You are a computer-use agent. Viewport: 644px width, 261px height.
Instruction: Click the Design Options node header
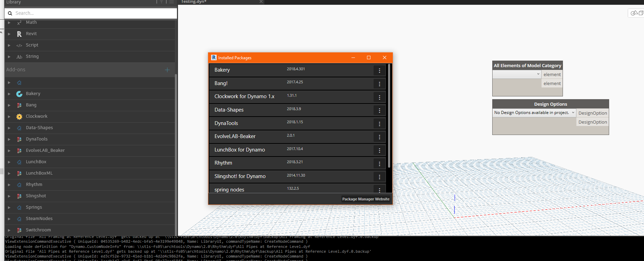click(x=551, y=104)
